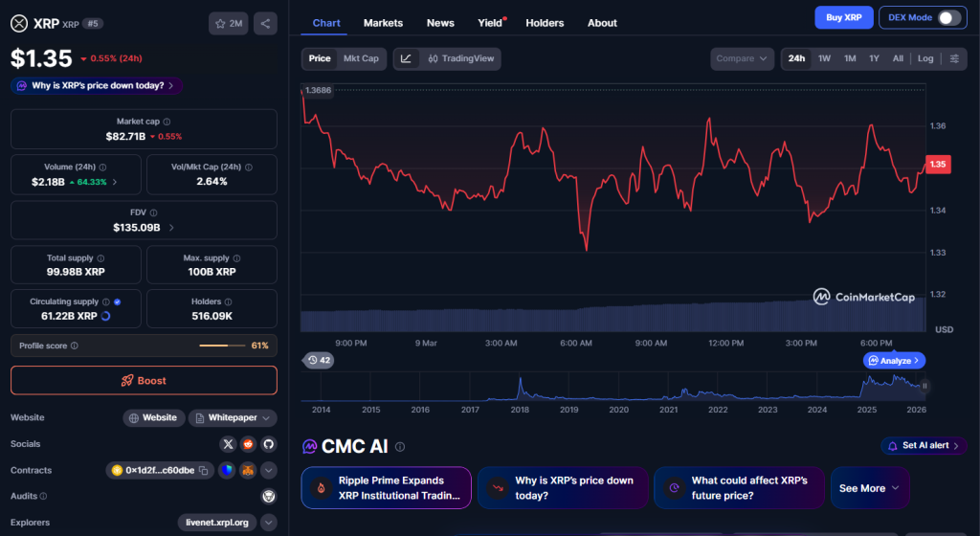This screenshot has width=980, height=536.
Task: Open the Holders tab
Action: click(x=545, y=23)
